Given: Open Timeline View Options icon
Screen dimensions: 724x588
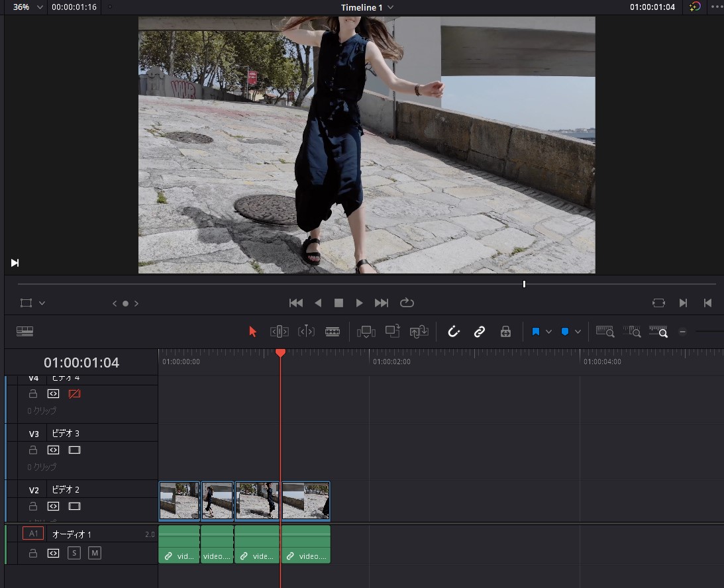Looking at the screenshot, I should pyautogui.click(x=25, y=331).
